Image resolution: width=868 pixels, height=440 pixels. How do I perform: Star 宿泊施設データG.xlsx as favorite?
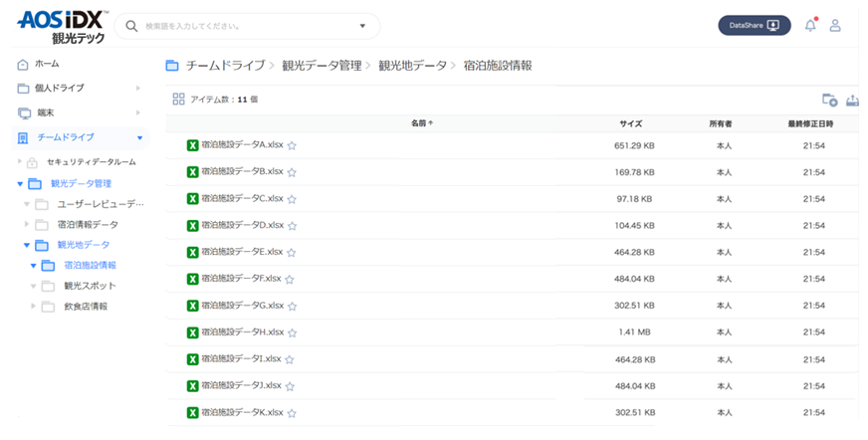pos(293,306)
